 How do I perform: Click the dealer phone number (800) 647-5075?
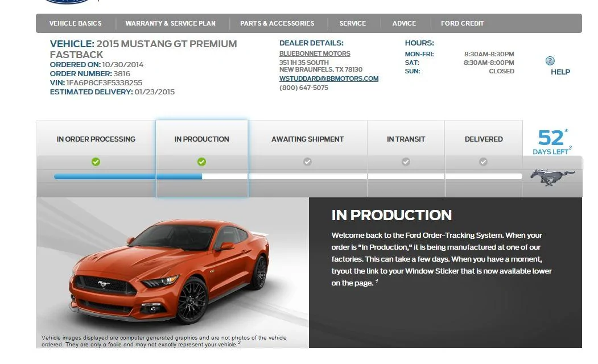(x=304, y=88)
